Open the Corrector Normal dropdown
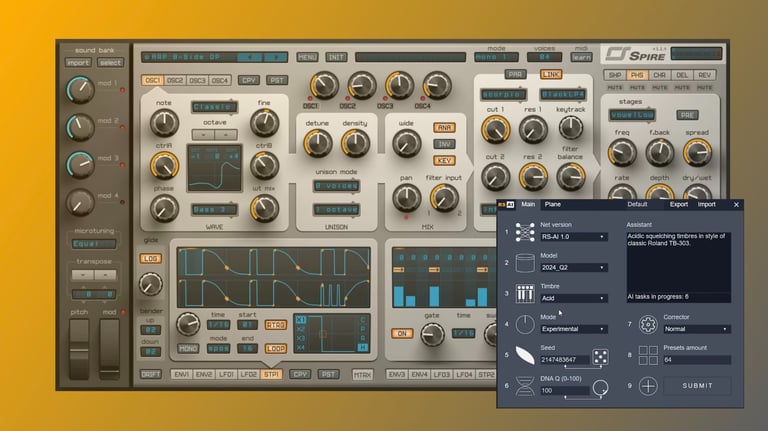 coord(696,329)
